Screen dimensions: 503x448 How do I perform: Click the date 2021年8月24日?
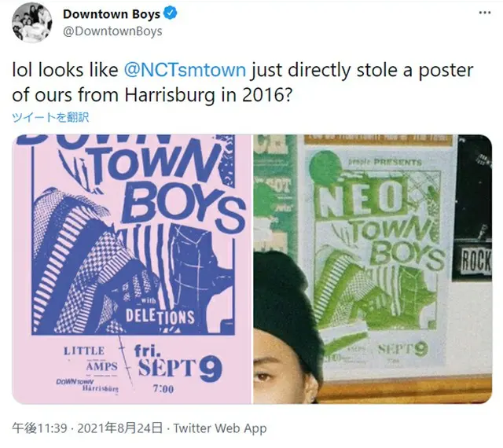tap(120, 428)
